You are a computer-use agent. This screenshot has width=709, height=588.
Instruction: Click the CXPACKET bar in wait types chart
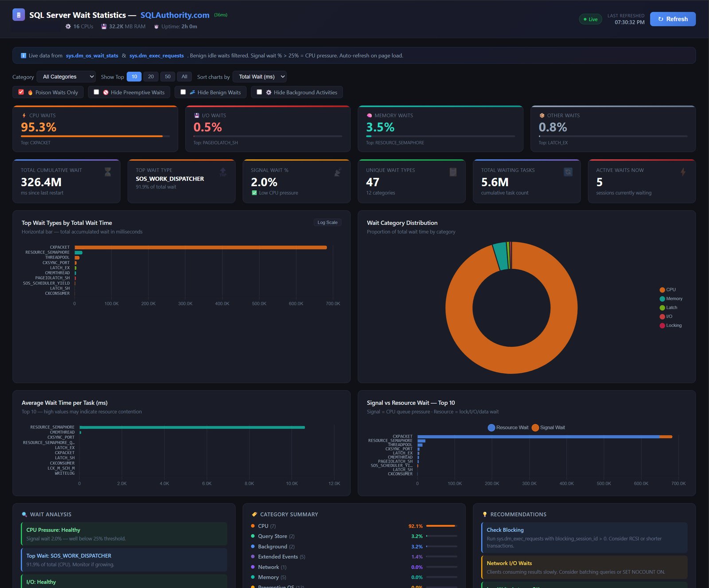tap(200, 247)
